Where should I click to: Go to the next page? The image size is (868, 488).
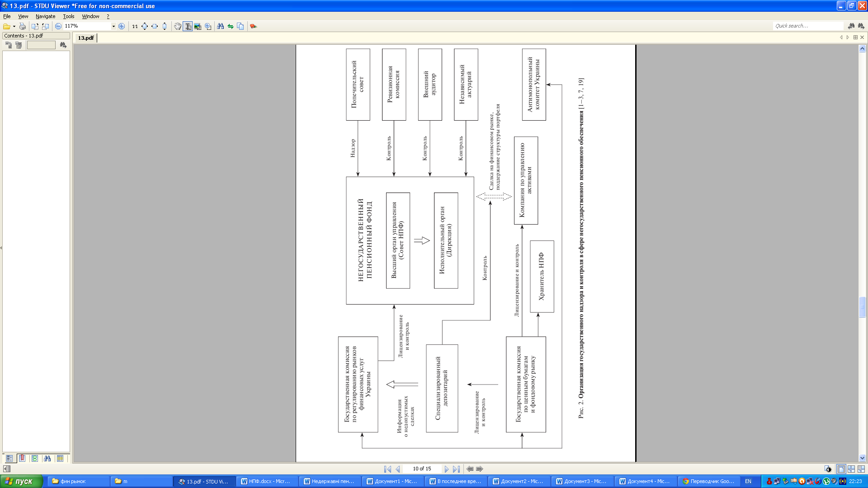[x=447, y=469]
